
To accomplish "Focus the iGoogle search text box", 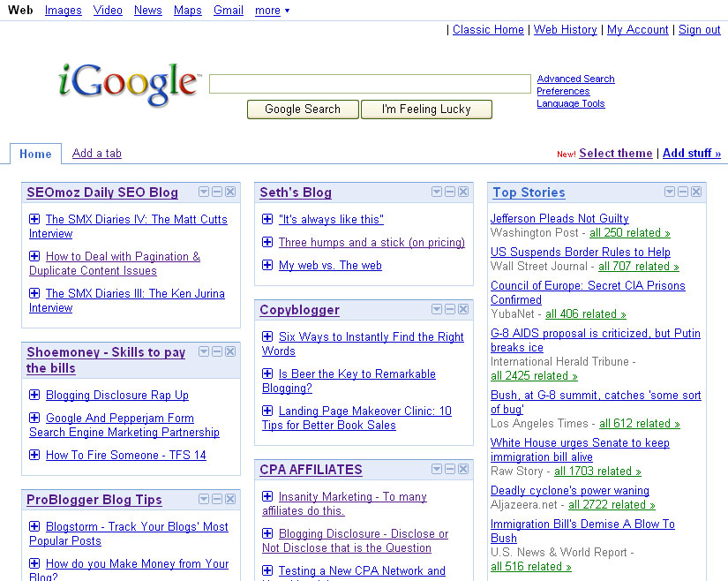I will pos(370,84).
